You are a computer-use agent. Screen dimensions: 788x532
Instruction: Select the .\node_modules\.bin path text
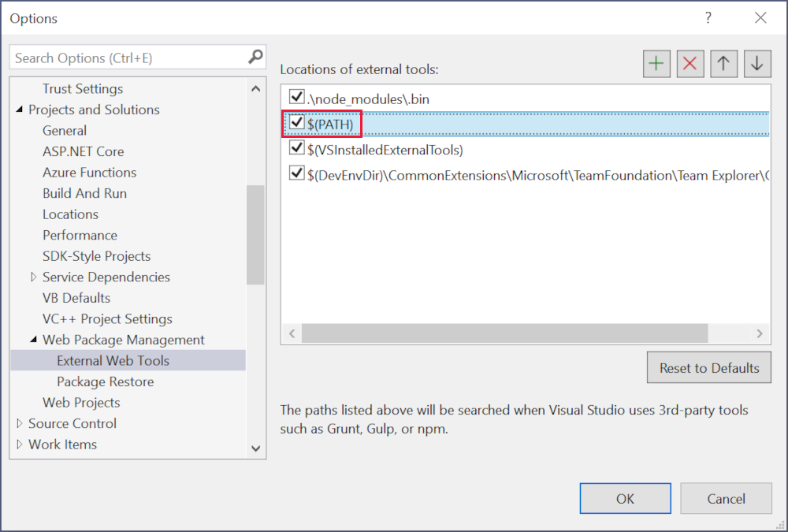coord(368,99)
